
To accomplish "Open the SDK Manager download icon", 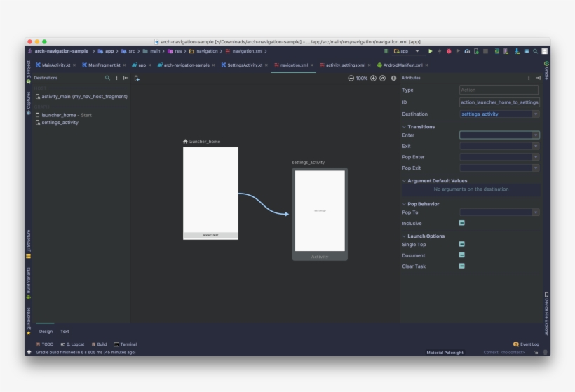I will [517, 51].
